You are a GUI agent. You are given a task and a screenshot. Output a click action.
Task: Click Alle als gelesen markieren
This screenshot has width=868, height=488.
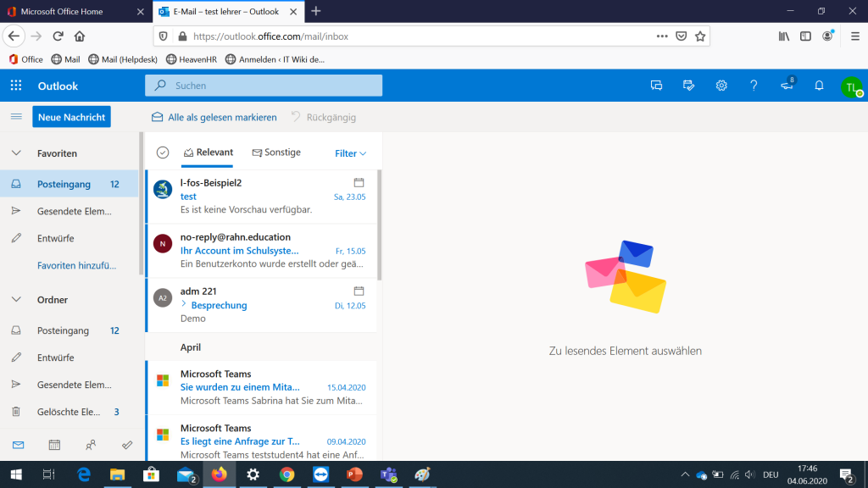[x=214, y=117]
